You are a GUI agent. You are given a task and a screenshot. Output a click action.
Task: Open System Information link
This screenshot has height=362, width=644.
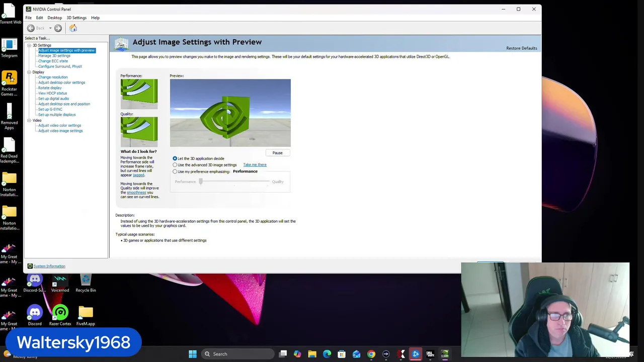(49, 266)
